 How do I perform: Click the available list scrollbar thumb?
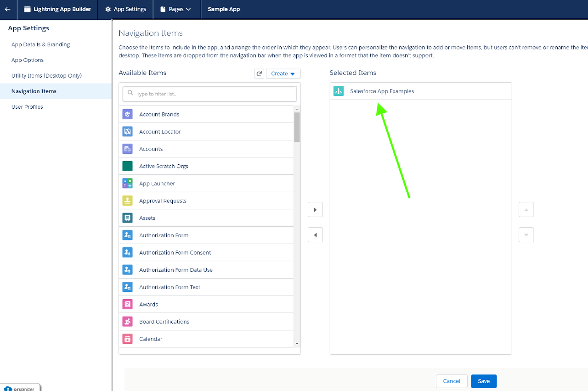(297, 127)
